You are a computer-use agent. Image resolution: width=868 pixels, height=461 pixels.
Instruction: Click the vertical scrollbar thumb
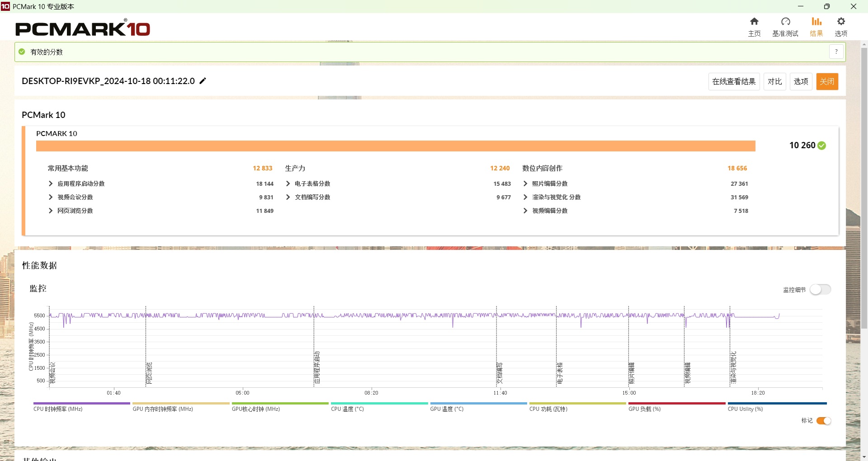click(x=864, y=188)
